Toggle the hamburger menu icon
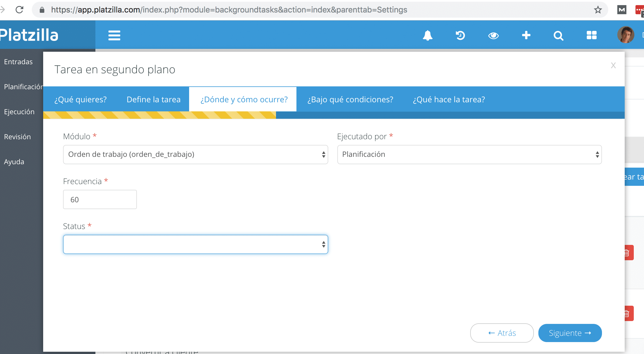Viewport: 644px width, 354px height. (114, 36)
